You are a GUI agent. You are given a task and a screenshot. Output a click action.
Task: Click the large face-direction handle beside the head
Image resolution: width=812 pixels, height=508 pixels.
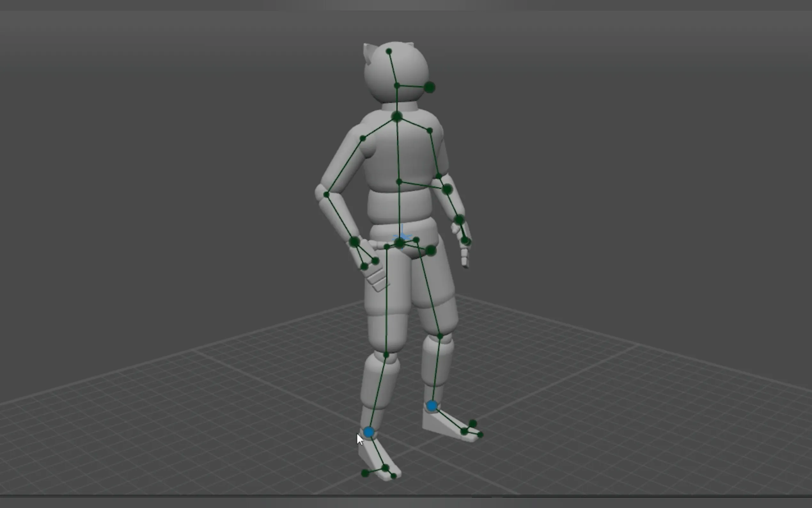(430, 87)
